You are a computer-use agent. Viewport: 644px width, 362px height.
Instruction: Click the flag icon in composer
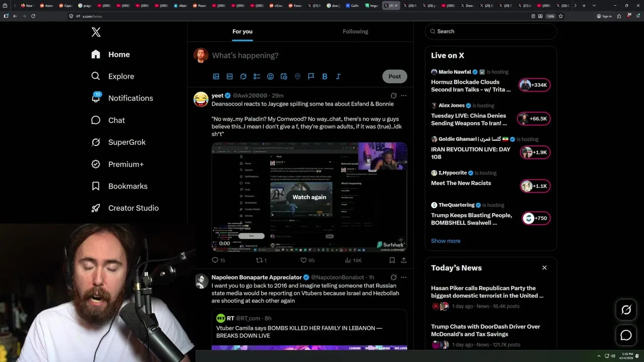click(311, 76)
